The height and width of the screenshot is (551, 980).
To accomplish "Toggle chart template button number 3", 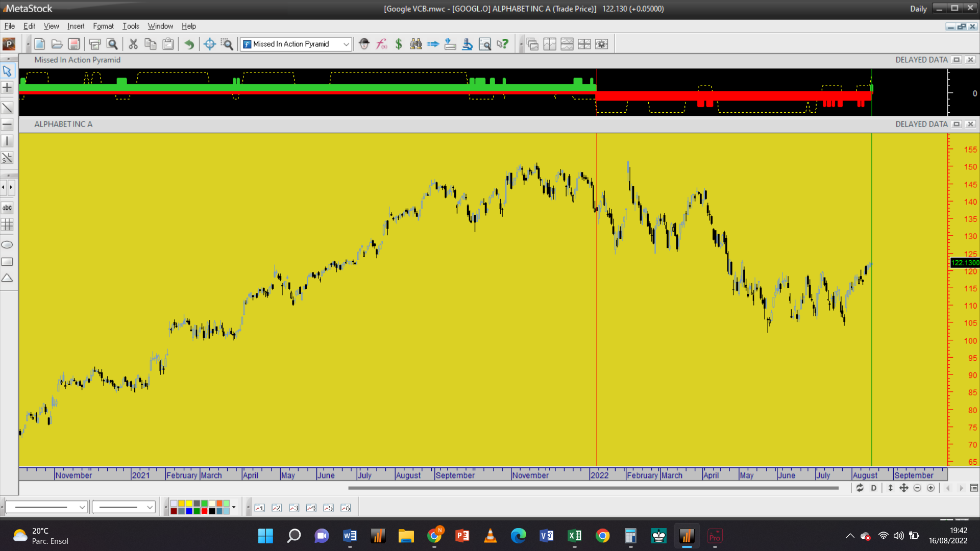I will 294,508.
